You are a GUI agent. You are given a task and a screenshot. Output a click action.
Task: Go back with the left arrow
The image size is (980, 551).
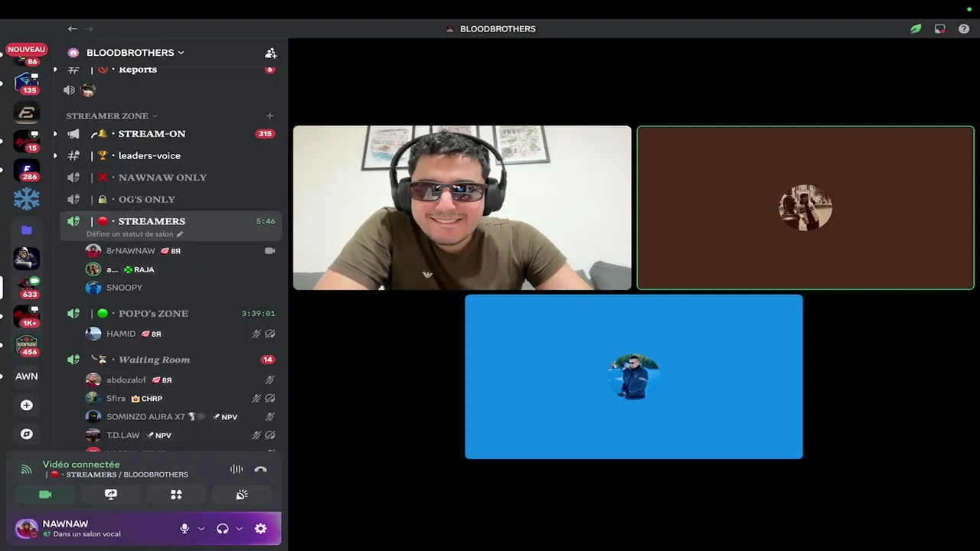[72, 28]
